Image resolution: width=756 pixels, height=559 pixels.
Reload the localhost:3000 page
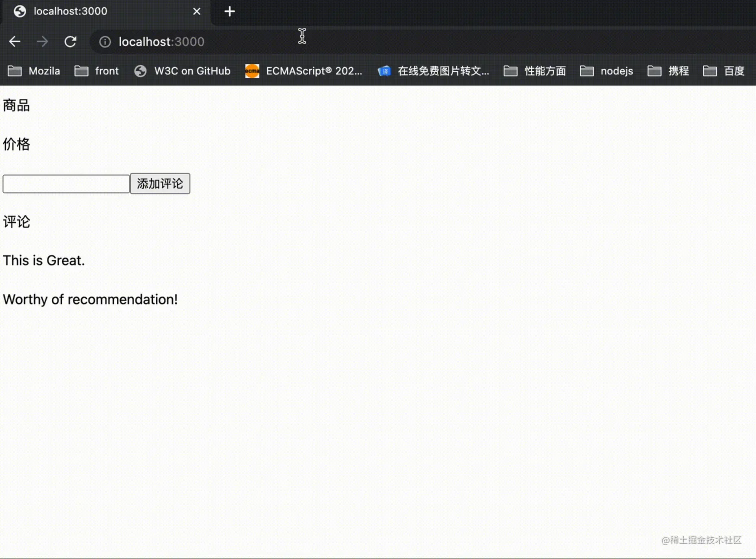pyautogui.click(x=70, y=41)
